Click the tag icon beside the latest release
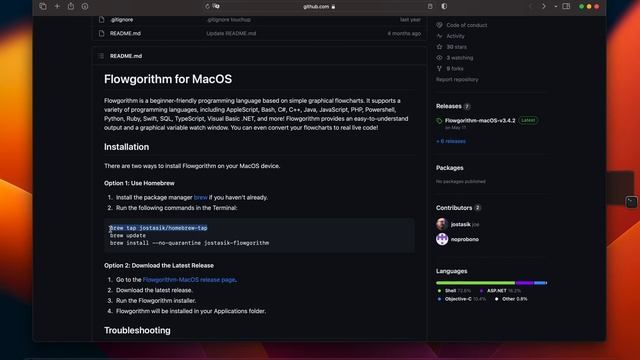Image resolution: width=640 pixels, height=360 pixels. pyautogui.click(x=440, y=121)
